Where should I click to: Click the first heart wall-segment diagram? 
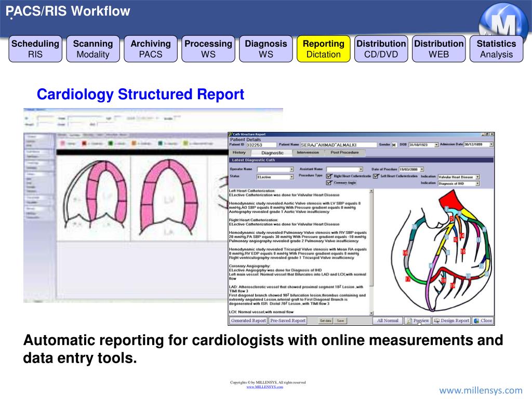[96, 195]
